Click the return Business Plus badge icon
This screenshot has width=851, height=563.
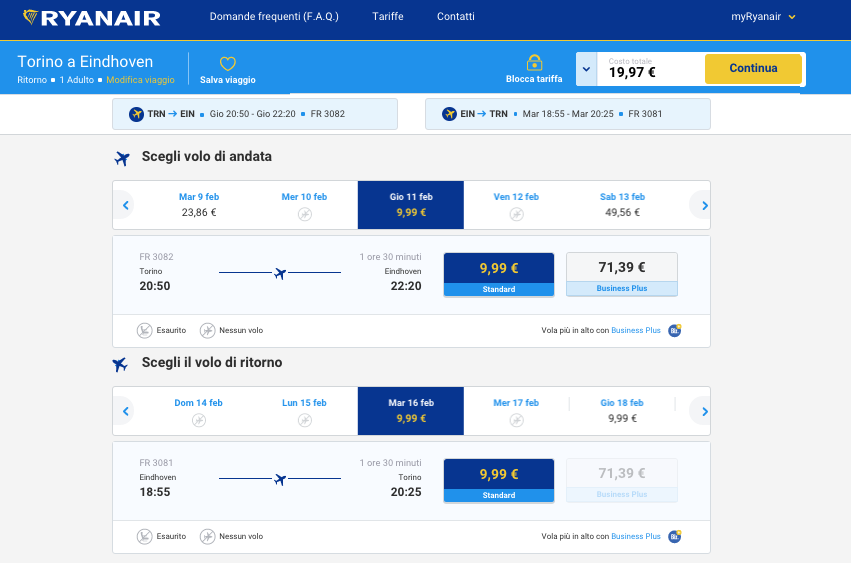point(675,536)
